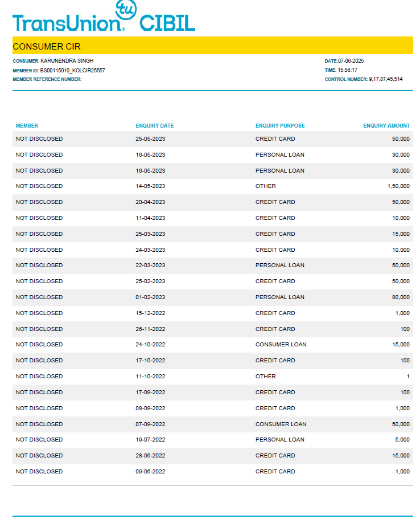420x519 pixels.
Task: Select enquiry date 11-10-2022
Action: [150, 377]
